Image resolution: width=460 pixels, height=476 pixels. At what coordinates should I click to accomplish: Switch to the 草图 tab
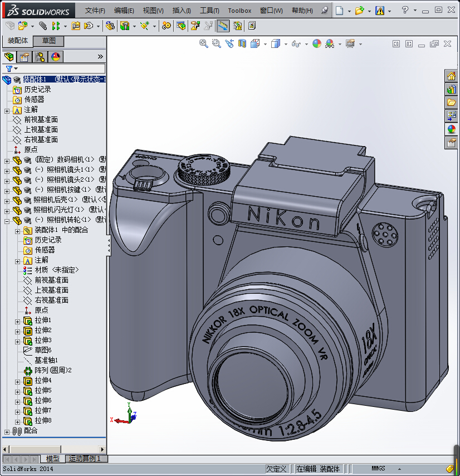(x=48, y=41)
